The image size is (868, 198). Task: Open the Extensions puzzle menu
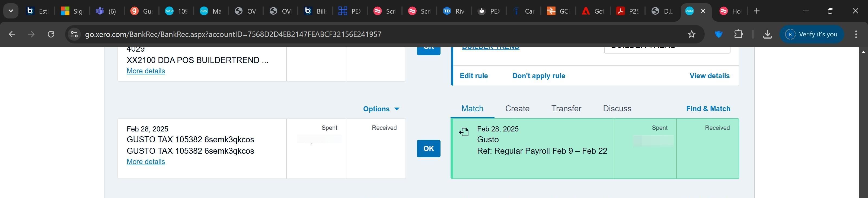pyautogui.click(x=738, y=34)
